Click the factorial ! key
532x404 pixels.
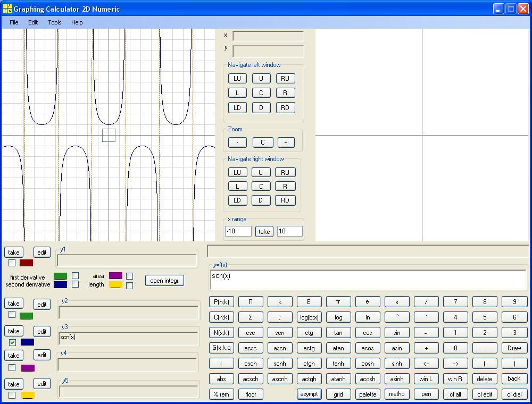pyautogui.click(x=221, y=364)
